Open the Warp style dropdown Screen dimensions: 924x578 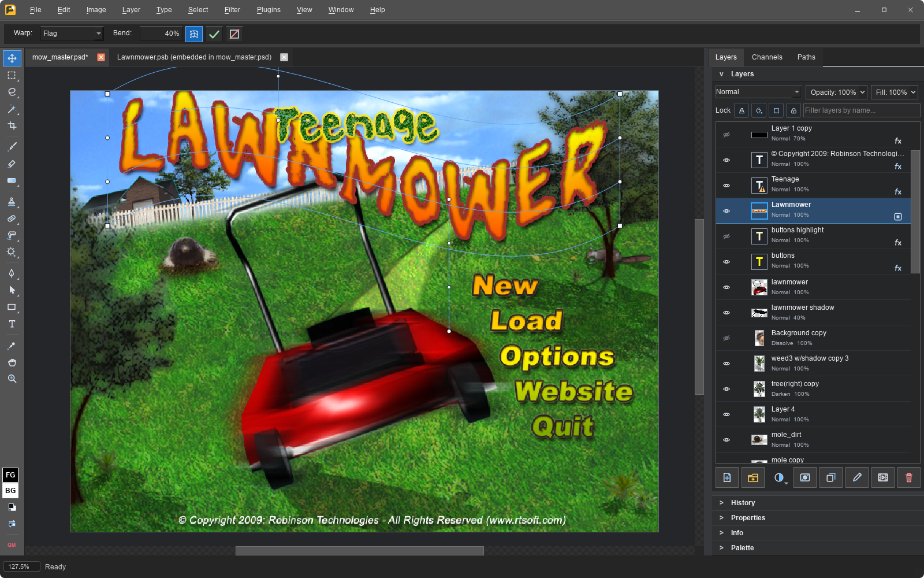coord(72,34)
